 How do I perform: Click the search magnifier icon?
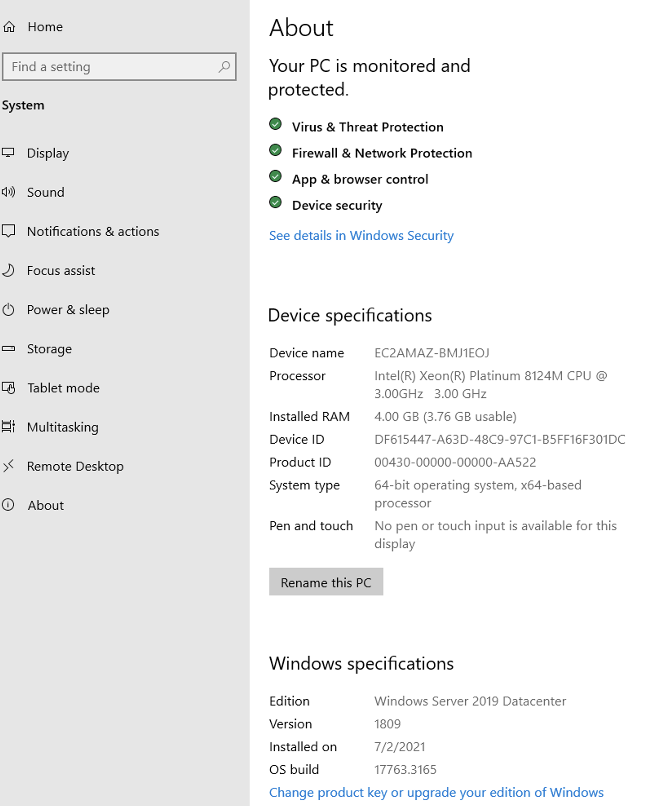pyautogui.click(x=224, y=66)
